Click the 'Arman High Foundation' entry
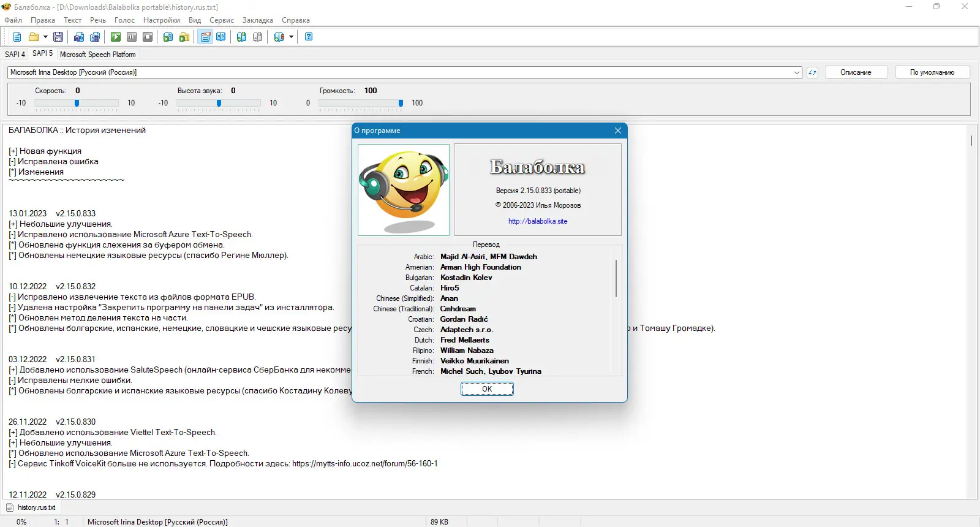980x527 pixels. pos(481,267)
